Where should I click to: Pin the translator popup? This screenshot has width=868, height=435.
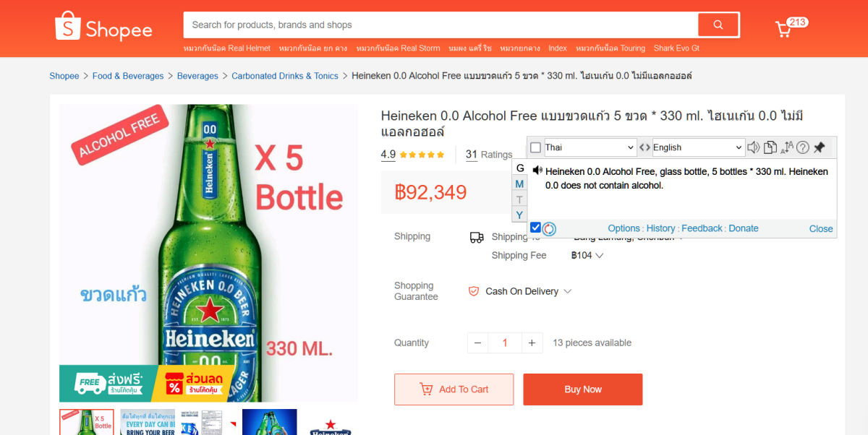coord(820,147)
